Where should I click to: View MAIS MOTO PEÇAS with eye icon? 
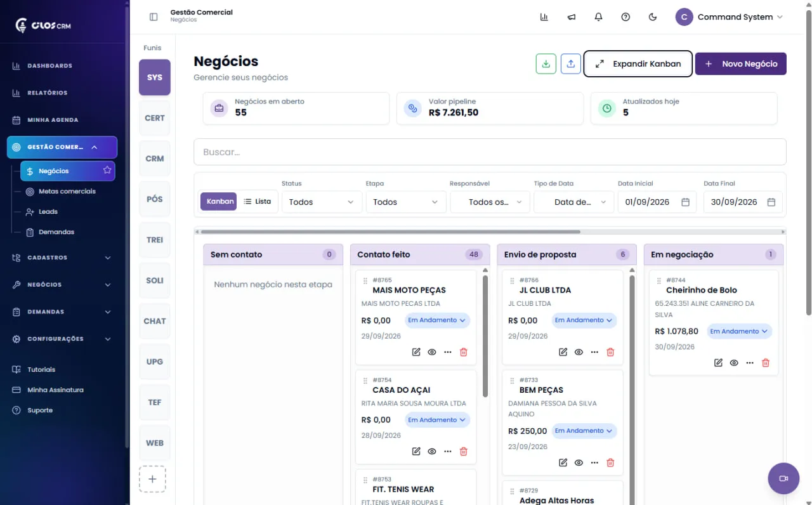tap(432, 352)
